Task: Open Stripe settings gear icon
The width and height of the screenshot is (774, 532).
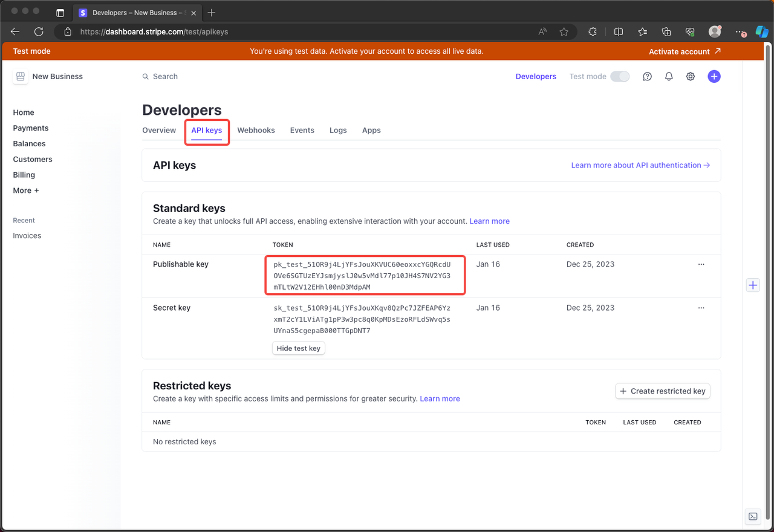Action: pyautogui.click(x=691, y=77)
